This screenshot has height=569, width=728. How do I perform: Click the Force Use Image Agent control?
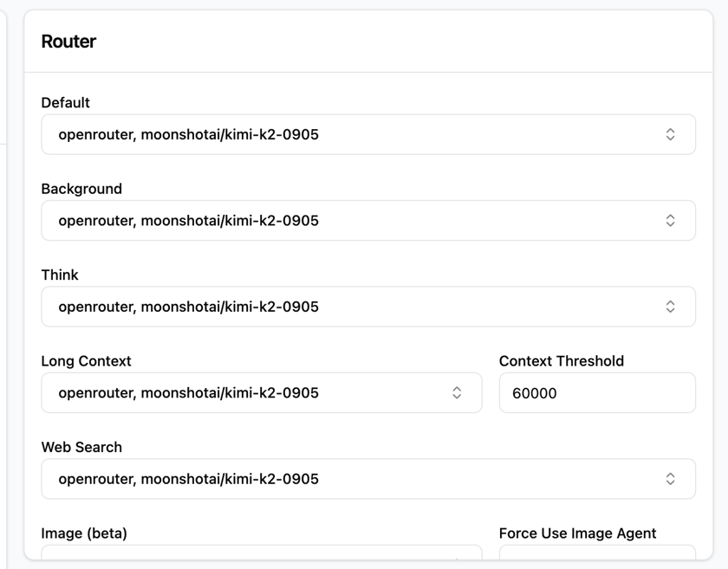pos(597,553)
